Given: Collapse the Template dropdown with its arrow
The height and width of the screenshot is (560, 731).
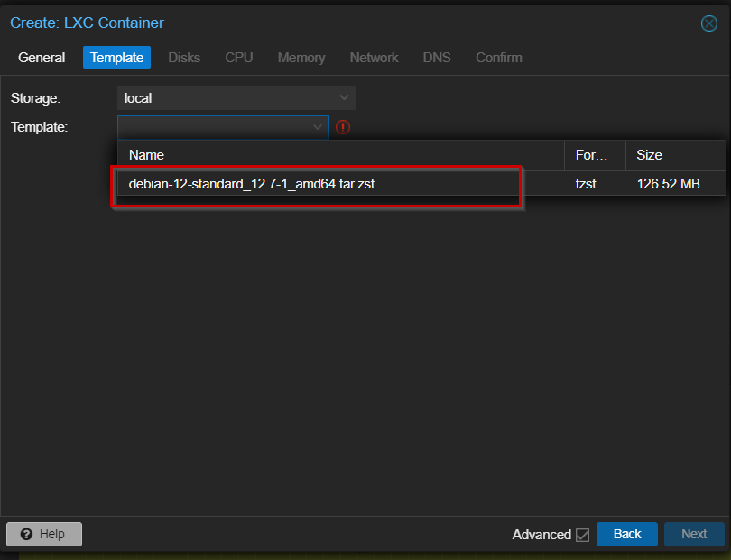Looking at the screenshot, I should pyautogui.click(x=318, y=127).
